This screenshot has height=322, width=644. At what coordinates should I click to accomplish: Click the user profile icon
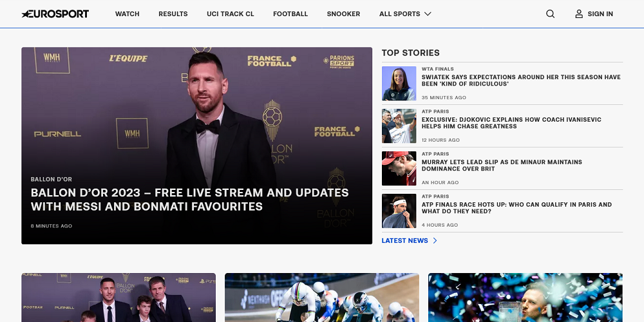point(579,14)
